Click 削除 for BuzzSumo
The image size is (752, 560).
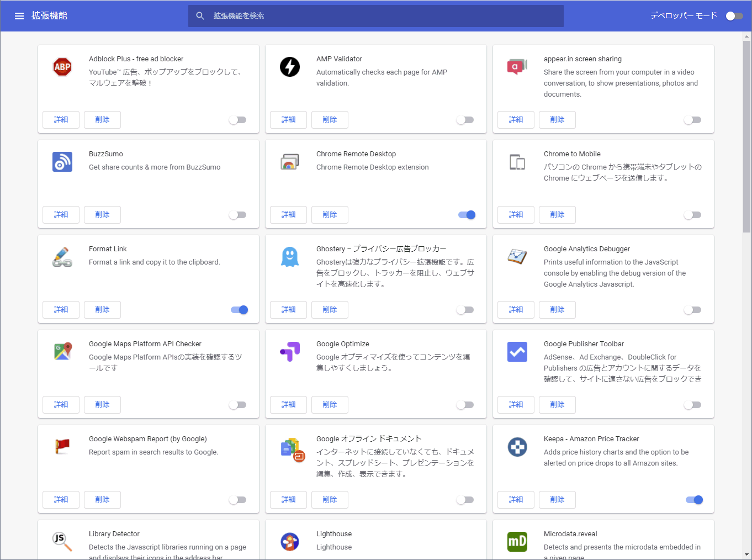click(102, 215)
